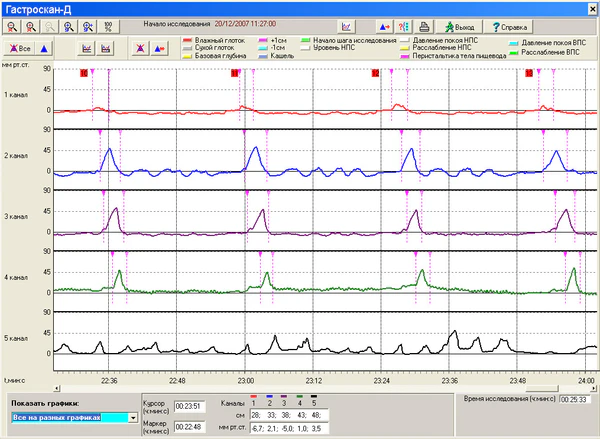Open the Справка help button
Screen dimensions: 600x439
[510, 26]
